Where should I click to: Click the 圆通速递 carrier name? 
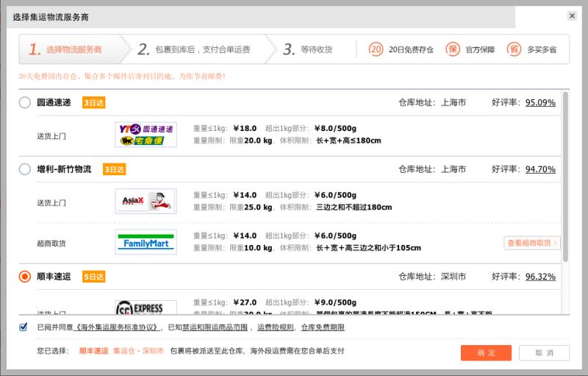[x=54, y=102]
